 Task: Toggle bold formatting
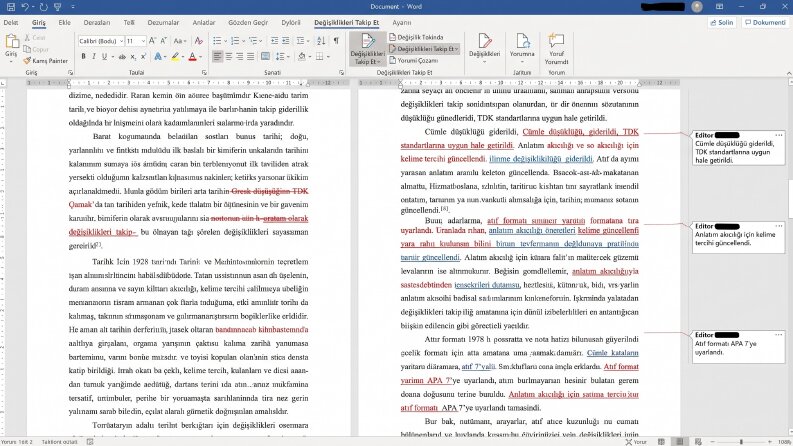(83, 57)
